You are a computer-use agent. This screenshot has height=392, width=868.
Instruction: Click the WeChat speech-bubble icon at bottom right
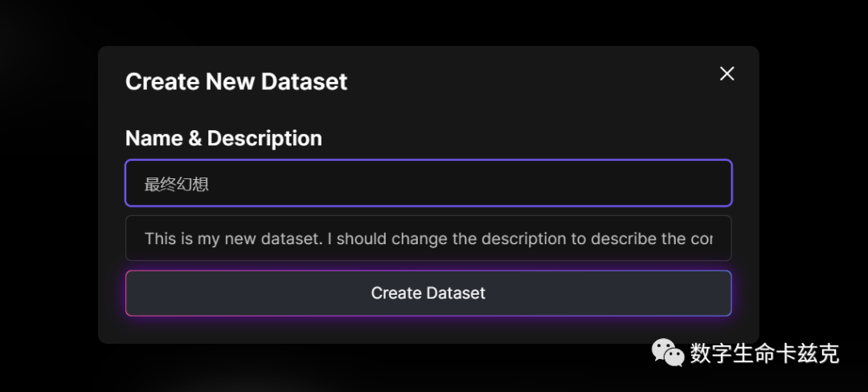tap(667, 352)
